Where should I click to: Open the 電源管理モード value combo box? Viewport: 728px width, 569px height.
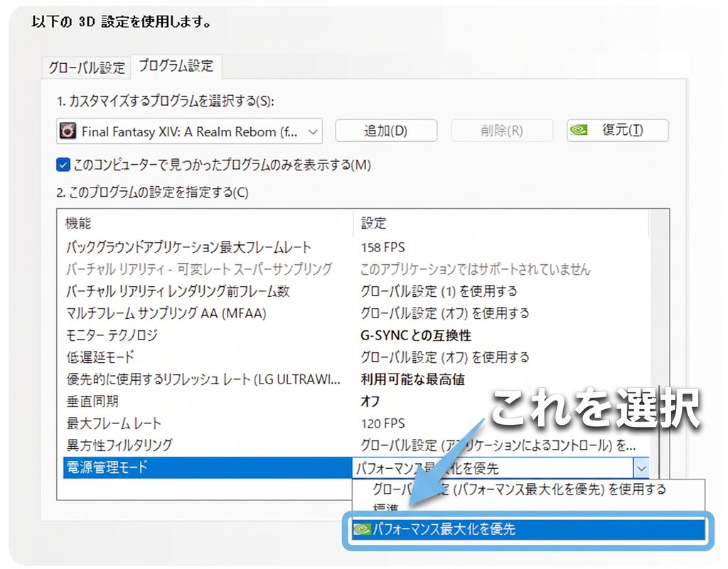click(500, 468)
